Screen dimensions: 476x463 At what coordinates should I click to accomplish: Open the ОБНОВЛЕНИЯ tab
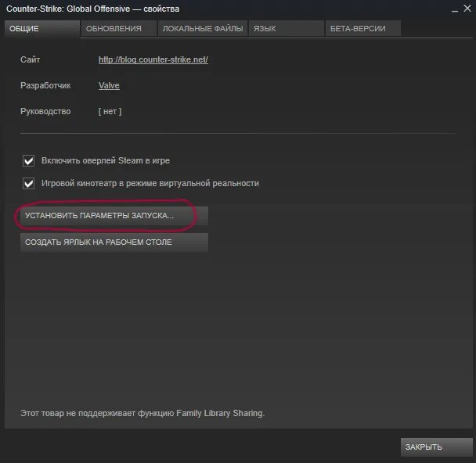click(119, 29)
